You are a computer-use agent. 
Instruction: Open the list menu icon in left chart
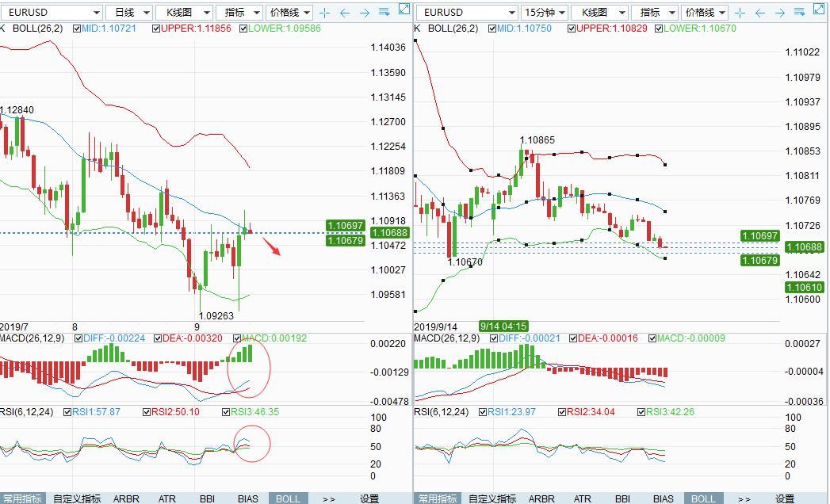[x=384, y=13]
